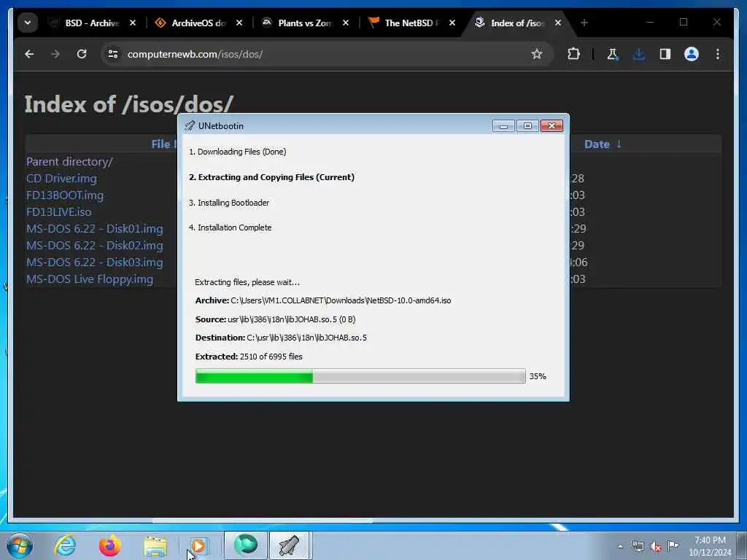Open the Chrome three-dot menu
747x560 pixels.
tap(718, 54)
